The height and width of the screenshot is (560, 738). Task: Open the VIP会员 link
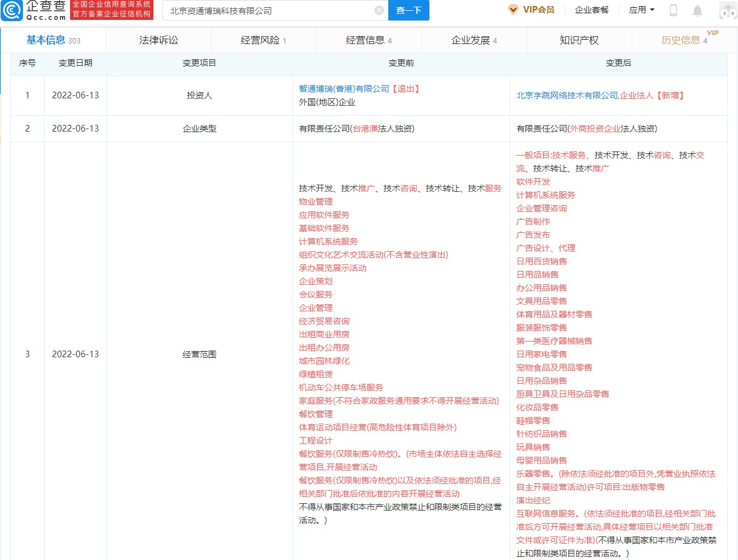click(539, 10)
